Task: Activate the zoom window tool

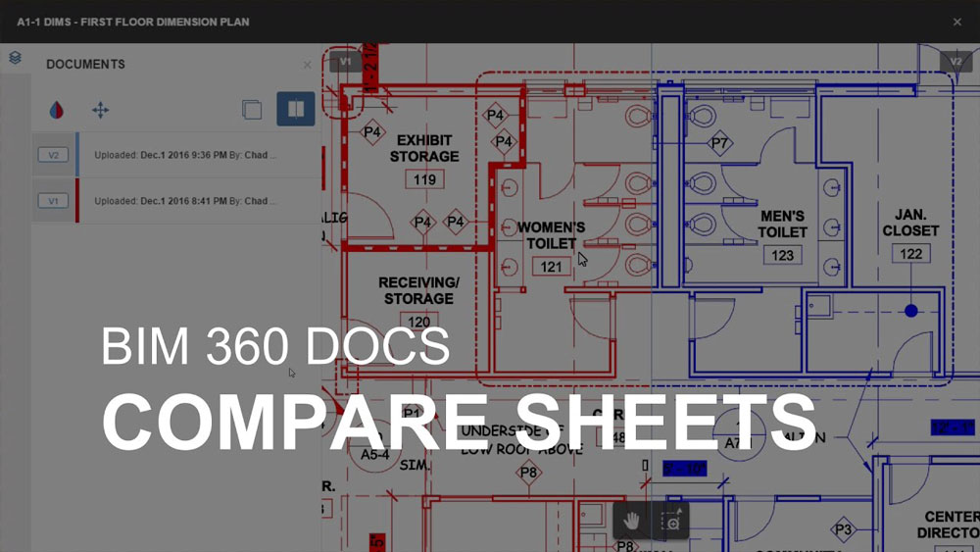Action: 671,521
